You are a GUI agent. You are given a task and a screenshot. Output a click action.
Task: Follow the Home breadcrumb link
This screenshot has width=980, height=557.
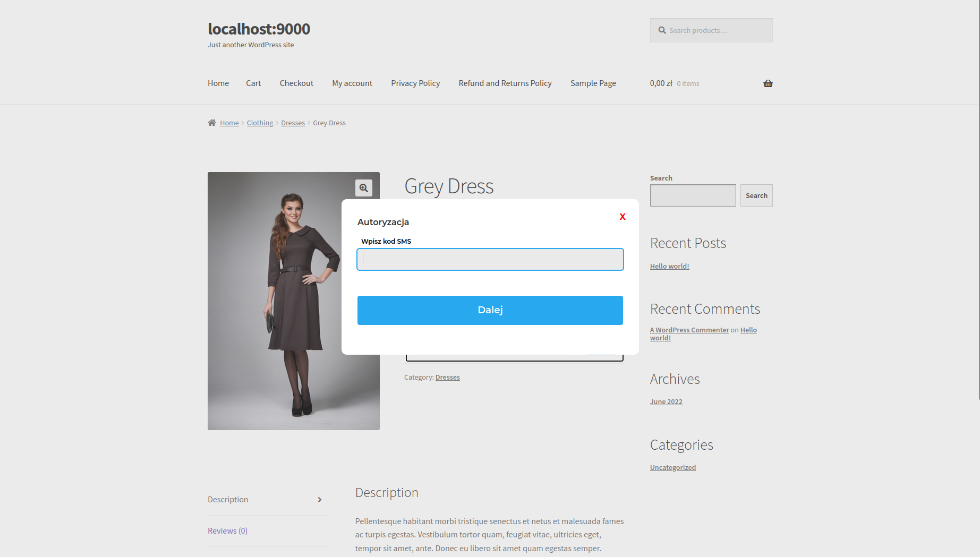click(229, 123)
